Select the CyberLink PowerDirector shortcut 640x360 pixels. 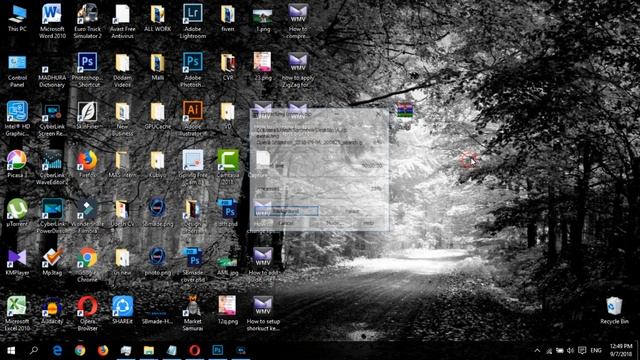tap(52, 216)
